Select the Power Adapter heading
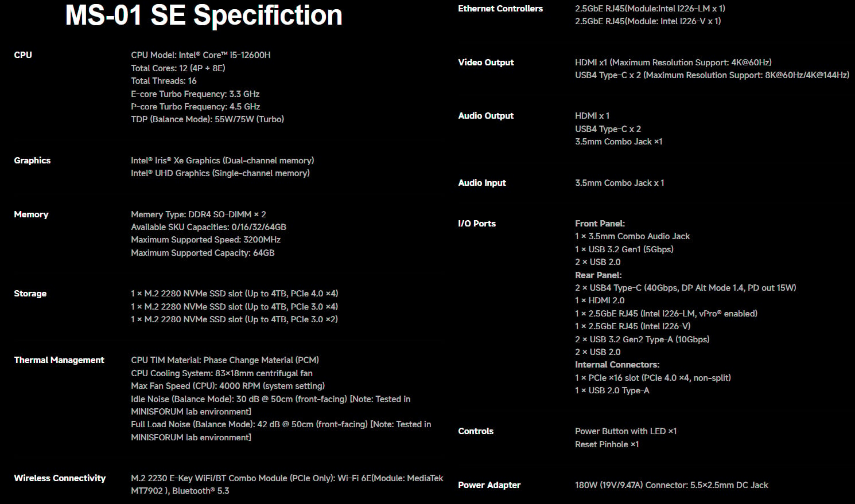The image size is (855, 504). click(489, 485)
